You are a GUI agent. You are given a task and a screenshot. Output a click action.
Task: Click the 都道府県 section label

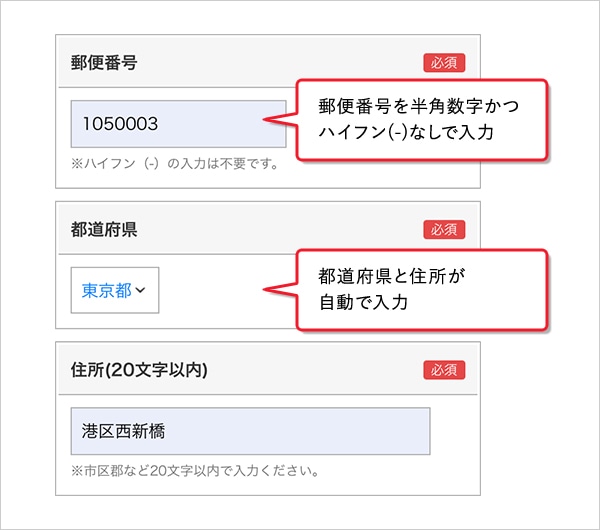[x=104, y=229]
